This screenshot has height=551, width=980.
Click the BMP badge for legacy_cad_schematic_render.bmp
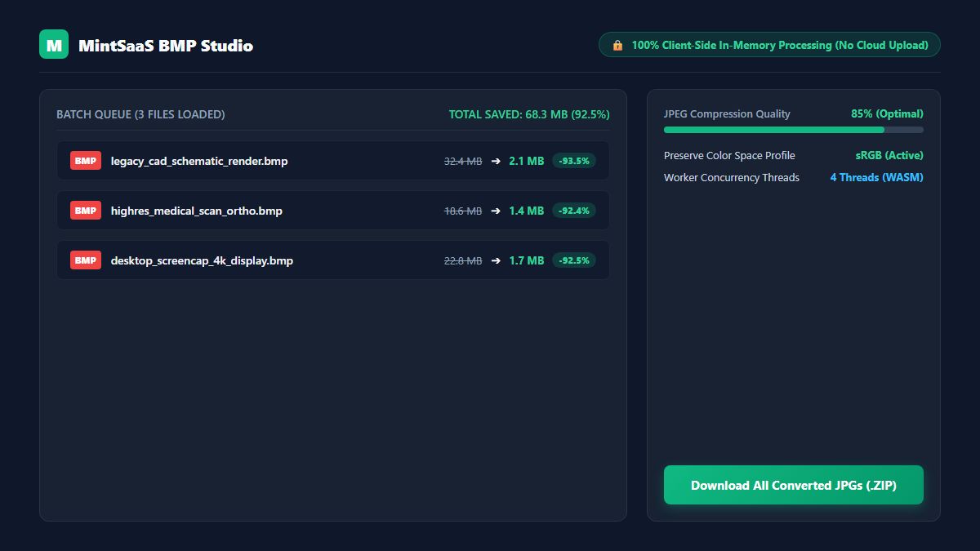[x=86, y=161]
